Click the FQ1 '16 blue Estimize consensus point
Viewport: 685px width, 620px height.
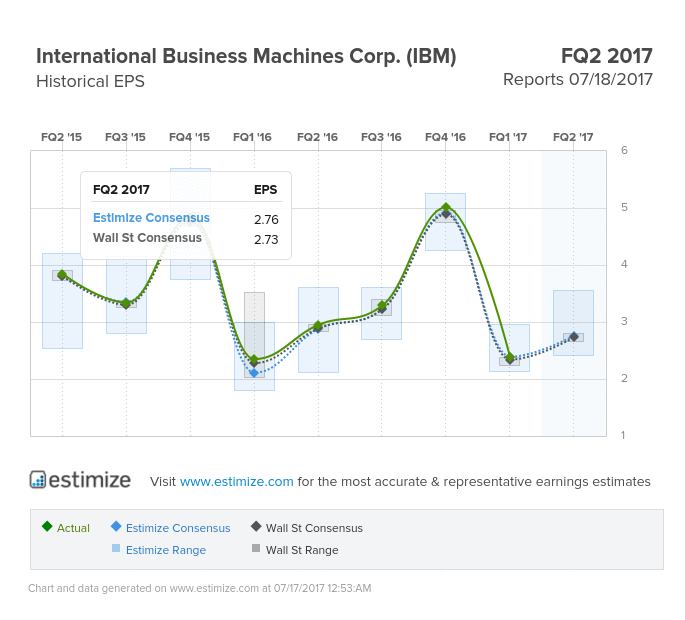pos(254,373)
